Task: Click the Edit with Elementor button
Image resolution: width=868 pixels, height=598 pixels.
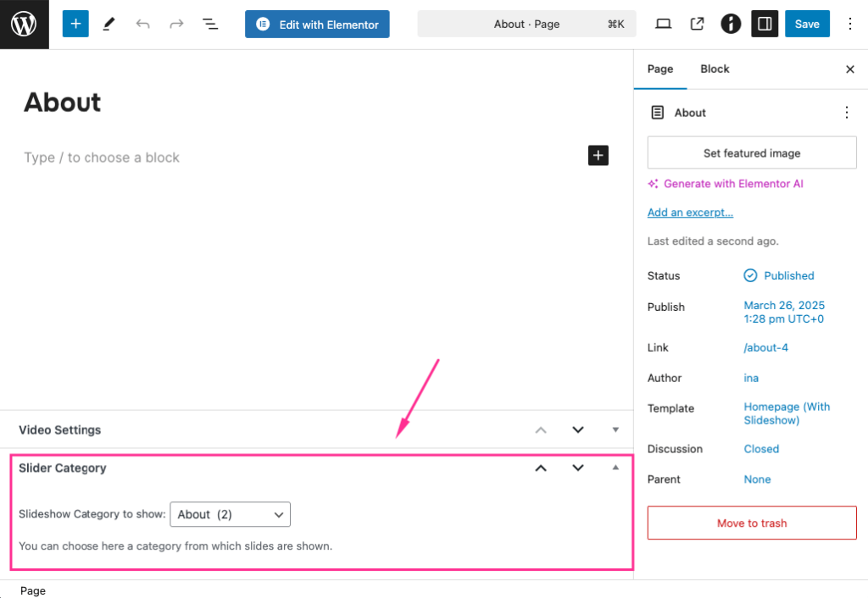Action: 317,24
